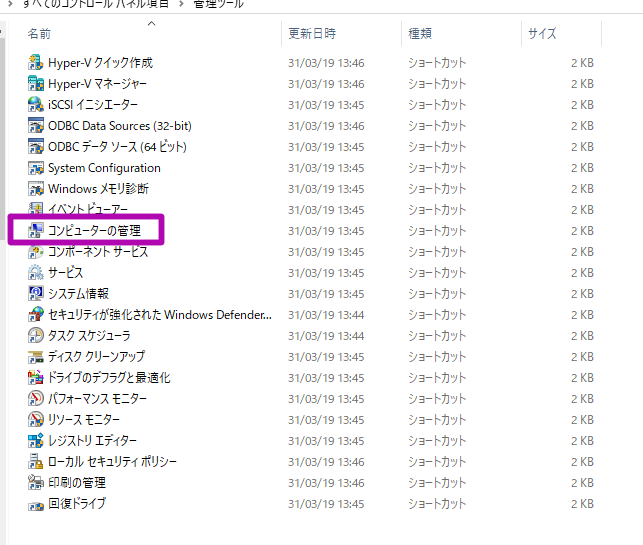Select the System Configuration entry

click(104, 168)
